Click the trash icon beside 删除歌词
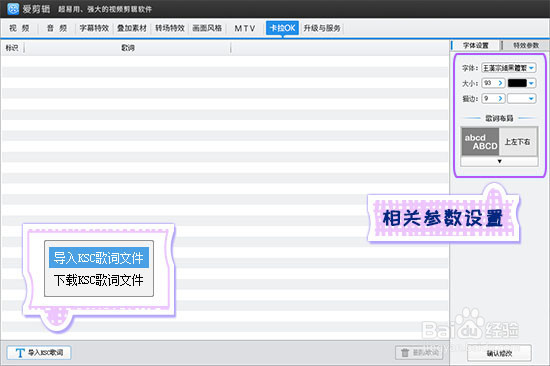 pyautogui.click(x=405, y=353)
